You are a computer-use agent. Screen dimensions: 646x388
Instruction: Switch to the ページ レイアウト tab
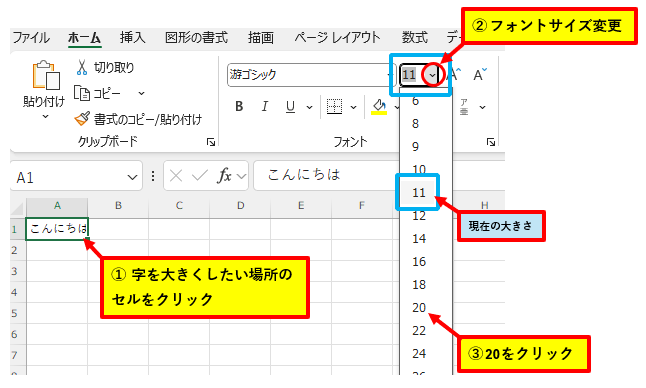coord(337,38)
